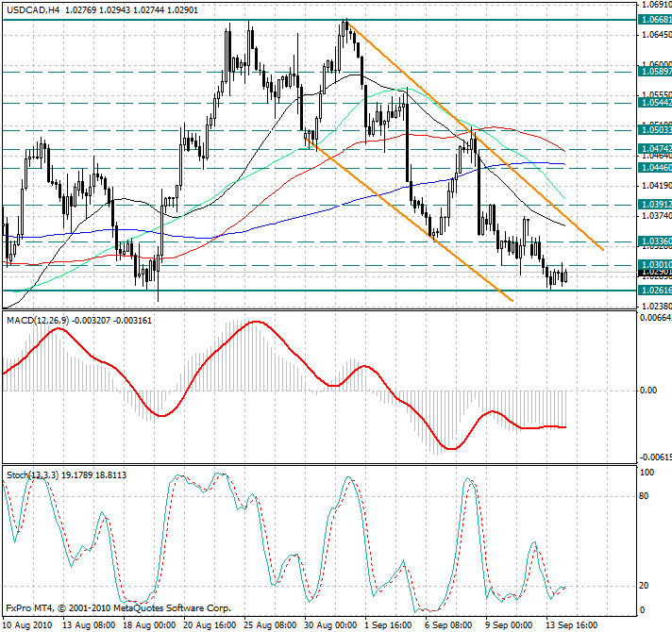
Task: Select the 1.0589 price level label
Action: tap(655, 72)
